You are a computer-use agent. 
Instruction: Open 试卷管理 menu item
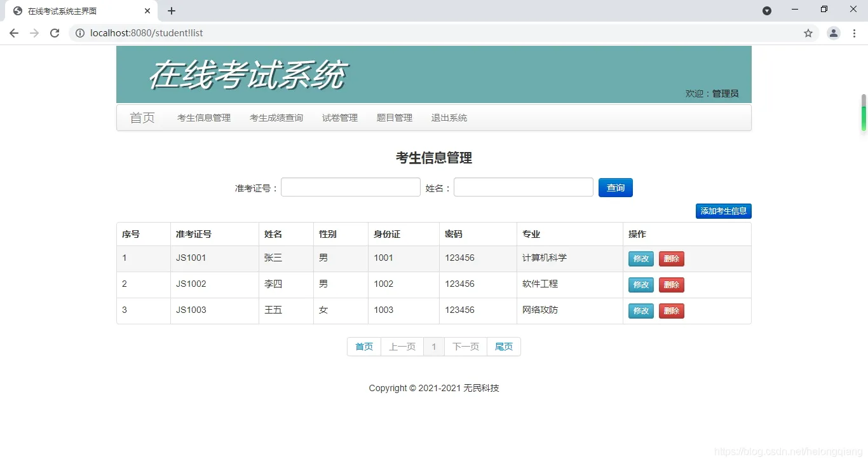[x=340, y=118]
